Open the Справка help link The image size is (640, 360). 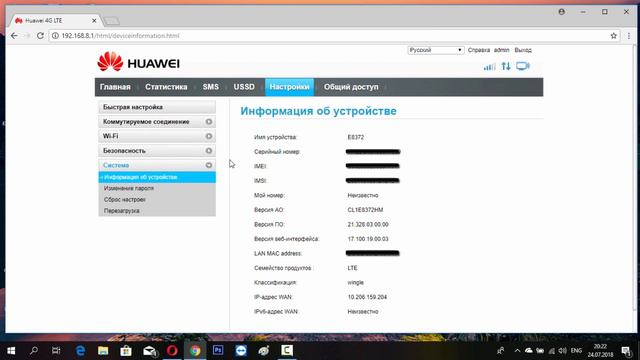click(479, 50)
